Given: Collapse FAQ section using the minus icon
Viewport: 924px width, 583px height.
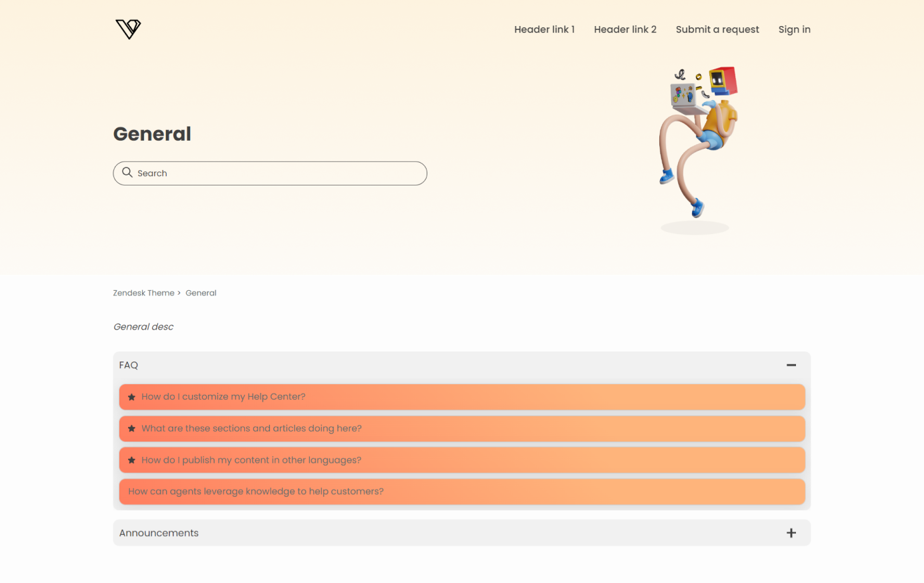Looking at the screenshot, I should (x=791, y=365).
